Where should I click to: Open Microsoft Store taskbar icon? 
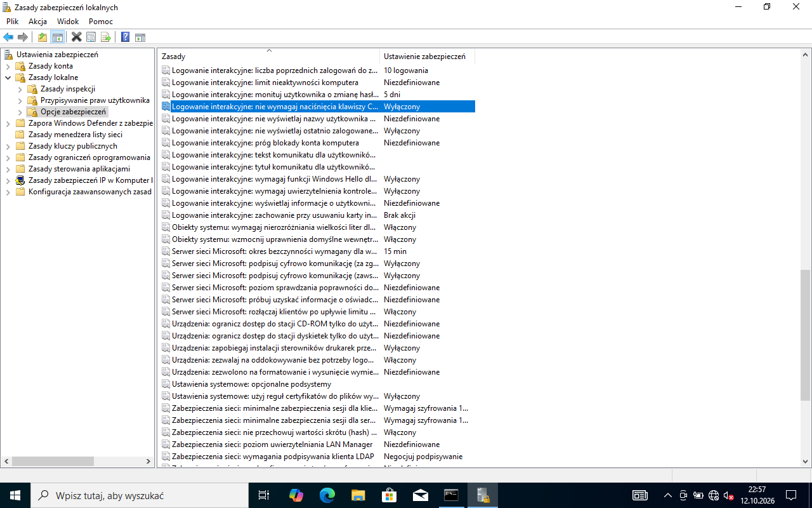pyautogui.click(x=389, y=495)
